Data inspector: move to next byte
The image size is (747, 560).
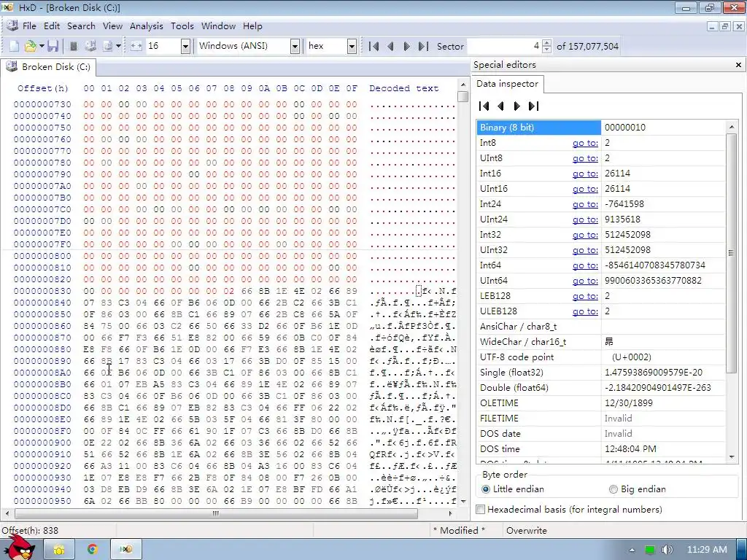click(516, 106)
